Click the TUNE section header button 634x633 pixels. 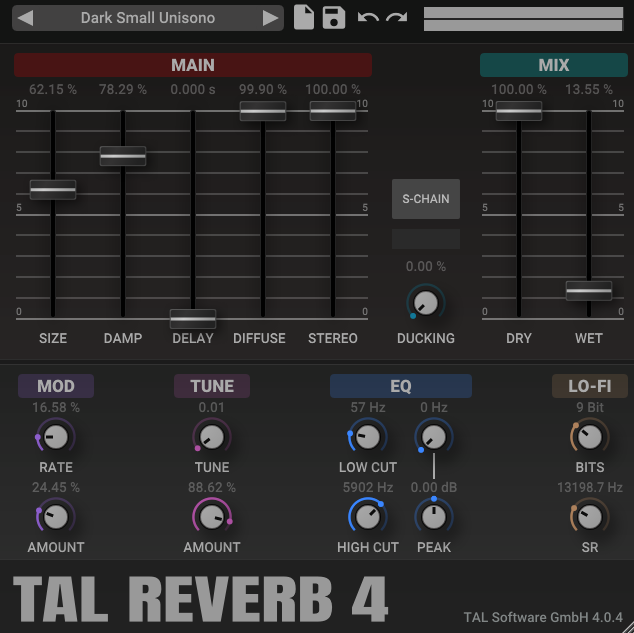212,386
